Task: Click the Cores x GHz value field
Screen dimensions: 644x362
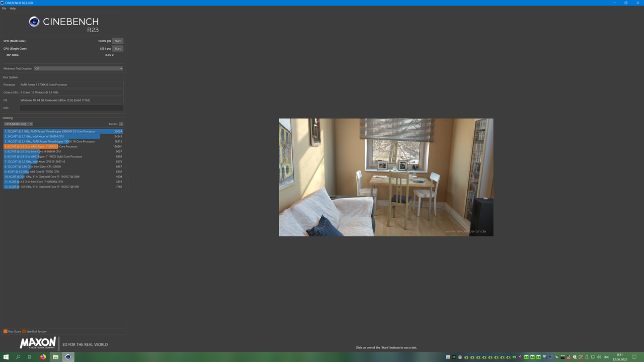Action: 71,93
